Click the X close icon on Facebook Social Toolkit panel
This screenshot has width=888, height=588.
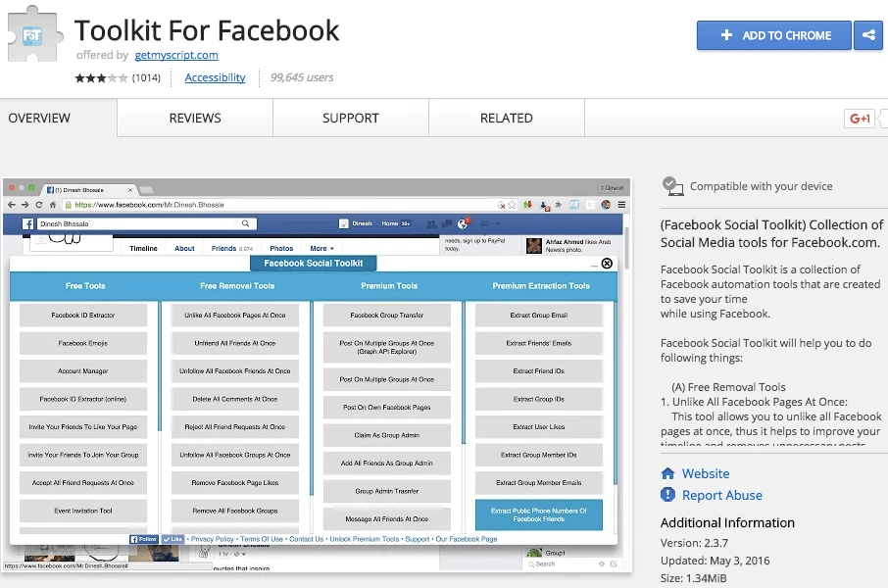(607, 264)
